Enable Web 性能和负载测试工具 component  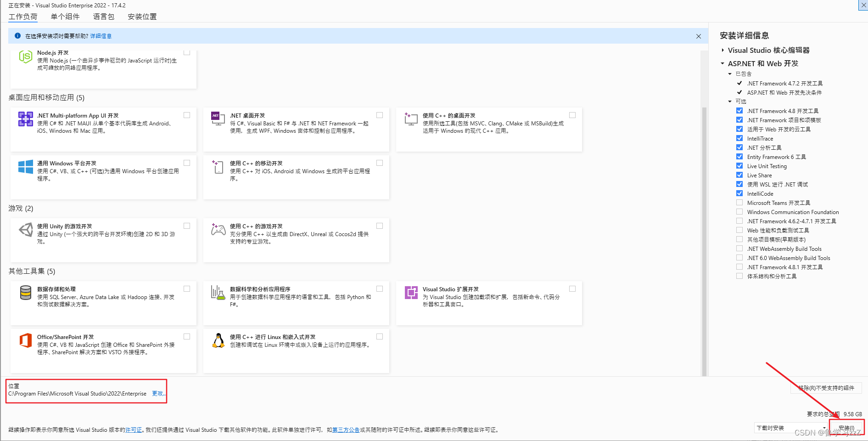coord(739,230)
